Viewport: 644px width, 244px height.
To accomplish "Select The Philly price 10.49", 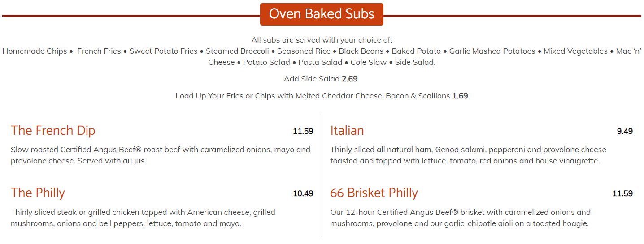I will pos(303,193).
